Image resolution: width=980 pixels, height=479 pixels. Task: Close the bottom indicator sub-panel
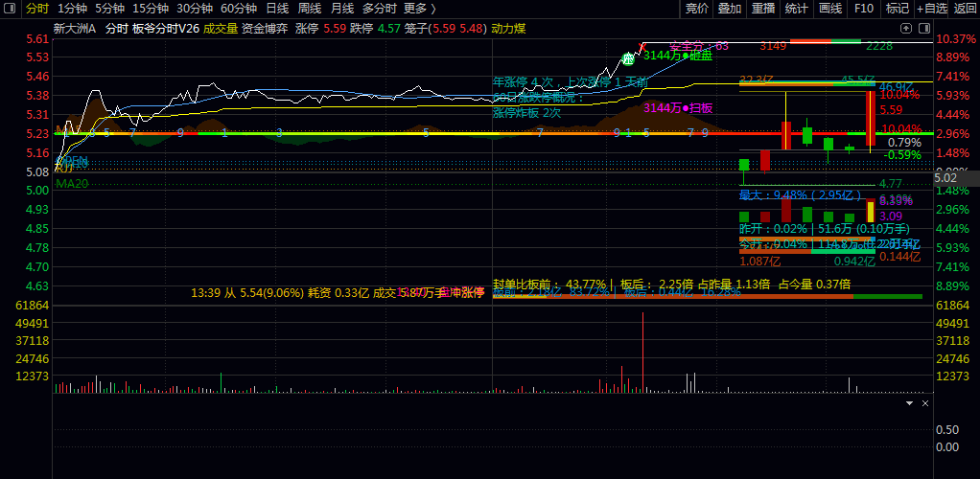(x=925, y=405)
